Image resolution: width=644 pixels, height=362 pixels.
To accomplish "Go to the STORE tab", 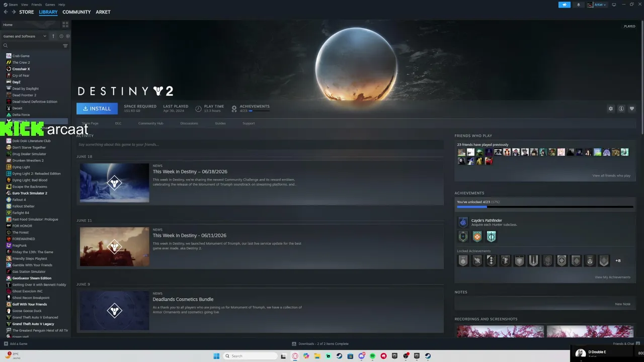I will [27, 12].
